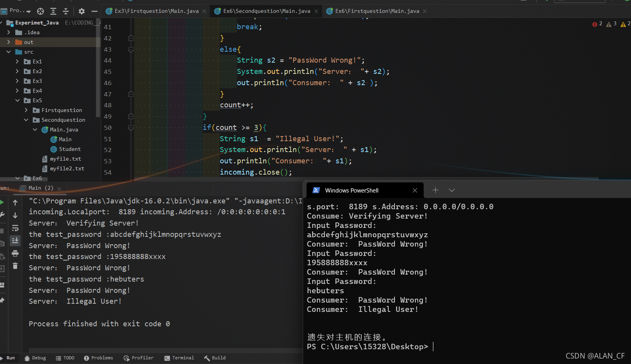This screenshot has width=631, height=364.
Task: Expand the .idea folder
Action: (x=9, y=32)
